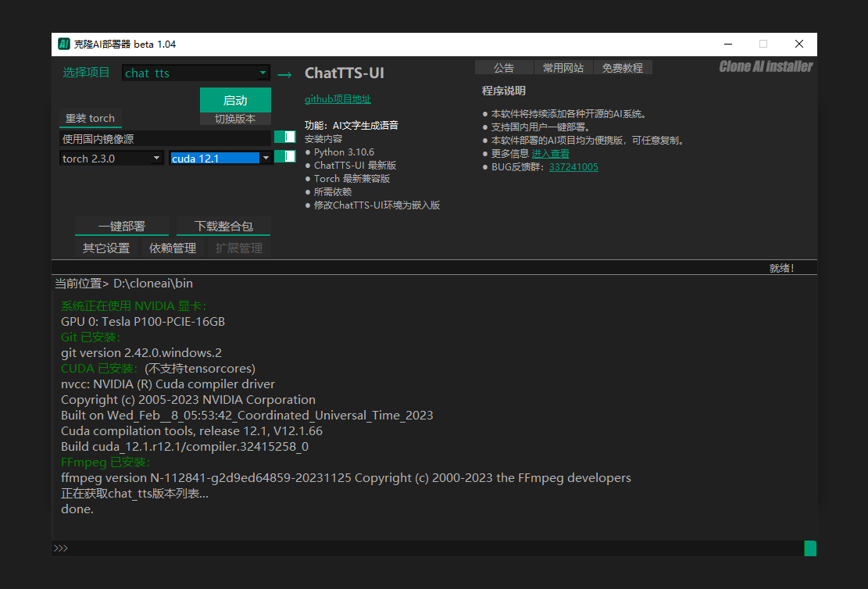This screenshot has height=589, width=868.
Task: Click the 就绪! status text
Action: click(x=781, y=268)
